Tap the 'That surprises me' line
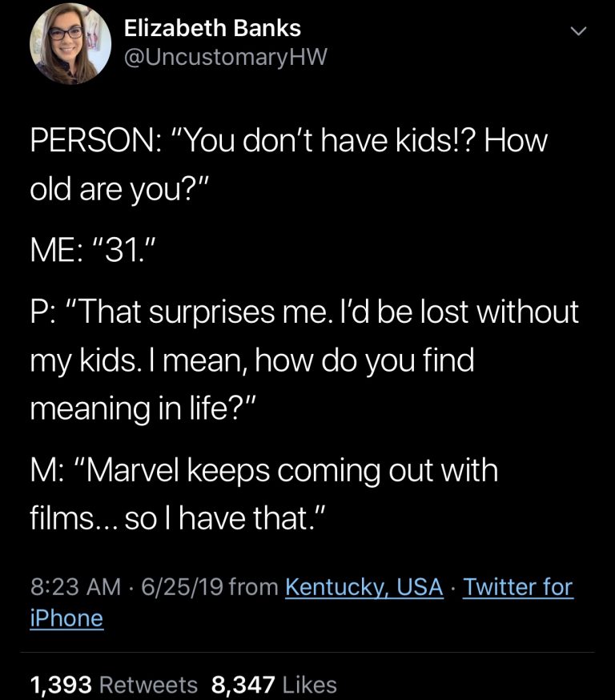 (304, 312)
